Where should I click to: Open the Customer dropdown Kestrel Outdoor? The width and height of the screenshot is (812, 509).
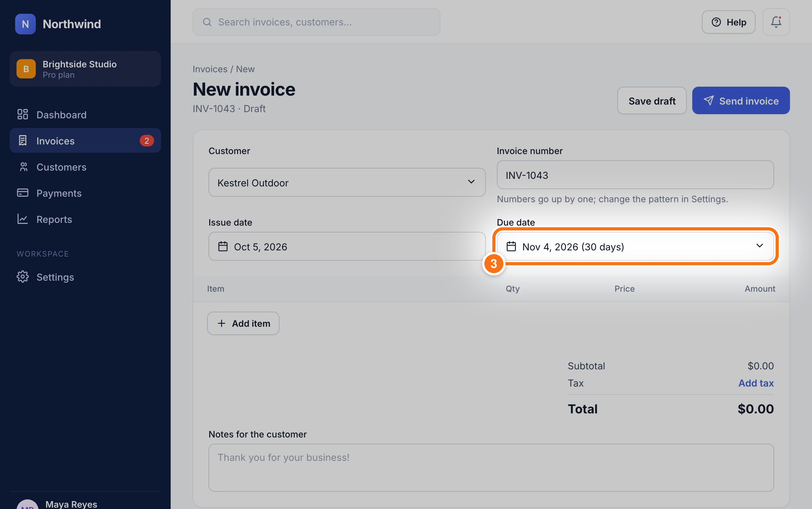347,183
